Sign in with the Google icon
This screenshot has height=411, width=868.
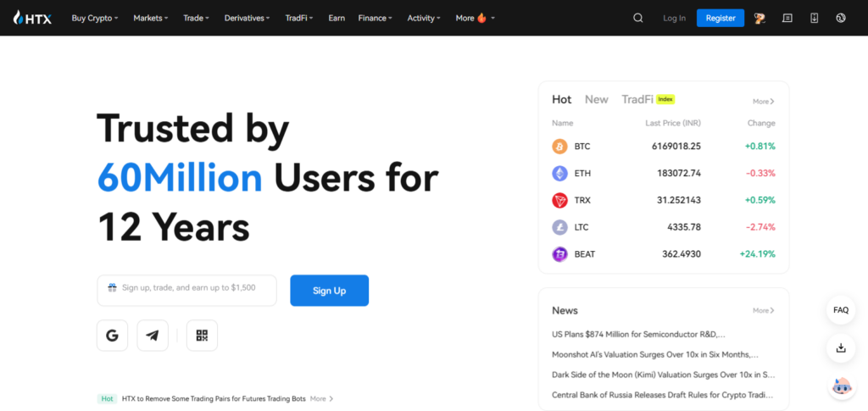point(113,336)
